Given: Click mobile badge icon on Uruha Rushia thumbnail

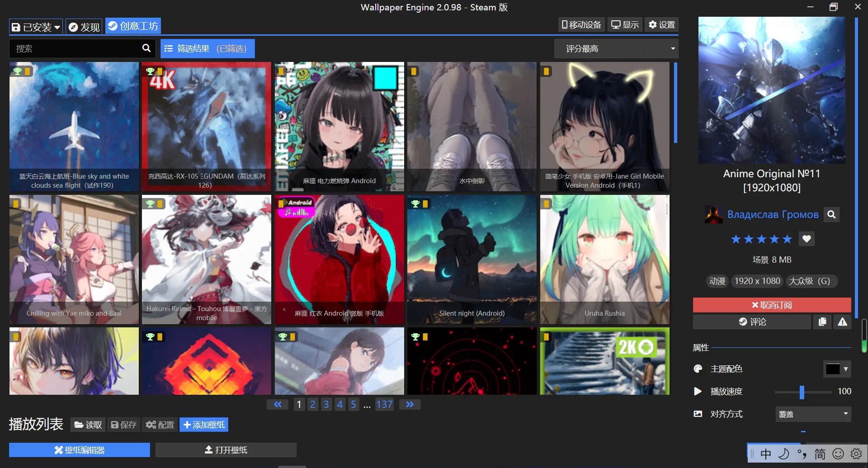Looking at the screenshot, I should (546, 204).
